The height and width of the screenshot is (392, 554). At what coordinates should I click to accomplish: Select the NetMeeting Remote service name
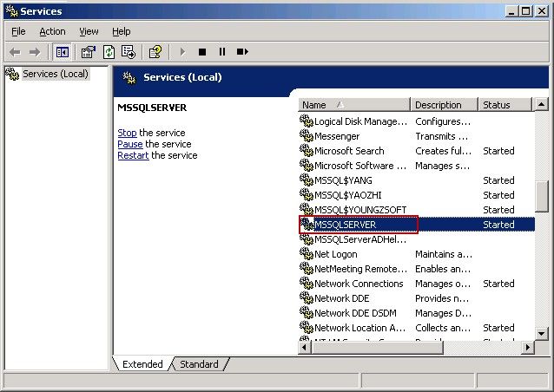pos(360,269)
